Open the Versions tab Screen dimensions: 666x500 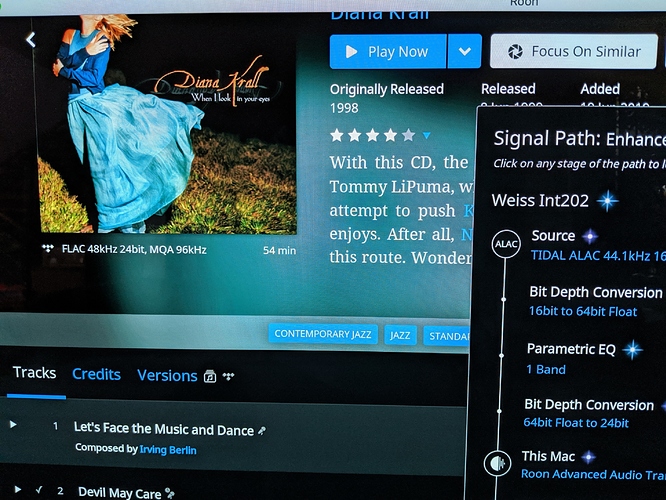click(167, 376)
